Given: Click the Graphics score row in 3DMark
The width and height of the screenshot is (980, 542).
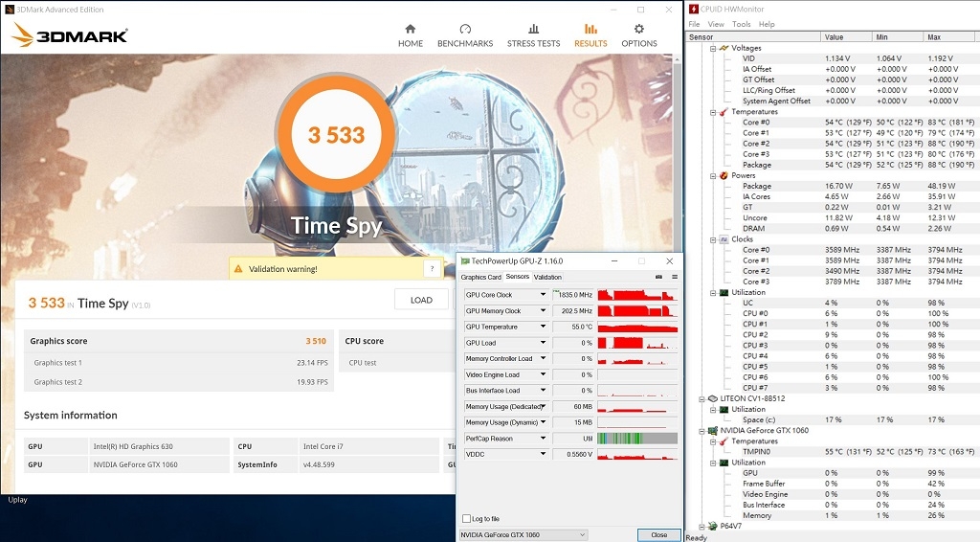Looking at the screenshot, I should click(178, 341).
